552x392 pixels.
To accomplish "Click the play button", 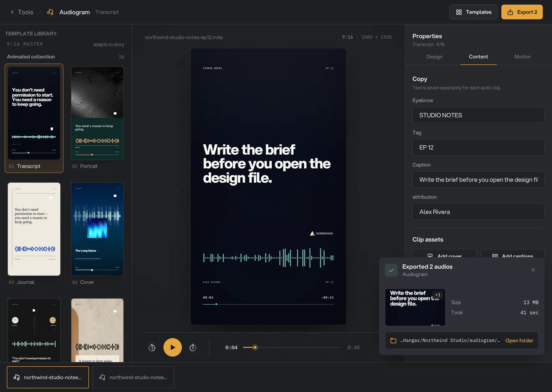I will click(x=172, y=347).
